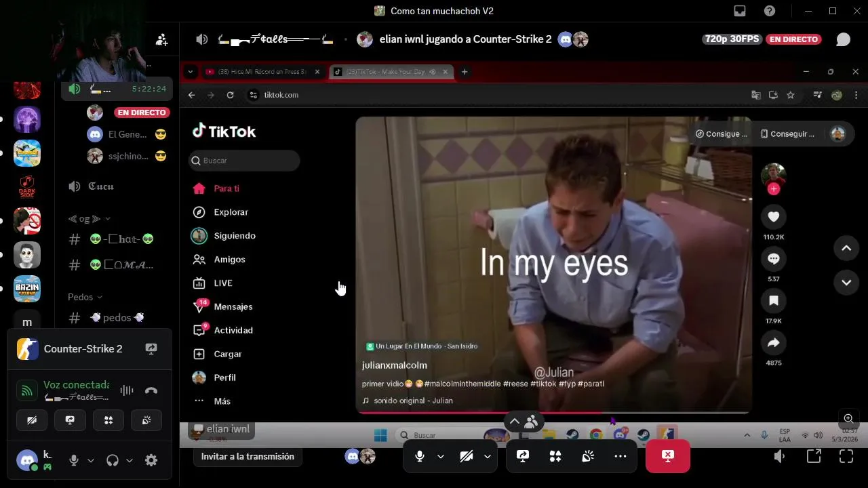This screenshot has width=868, height=488.
Task: Open output device chevron beside headphones
Action: (130, 460)
